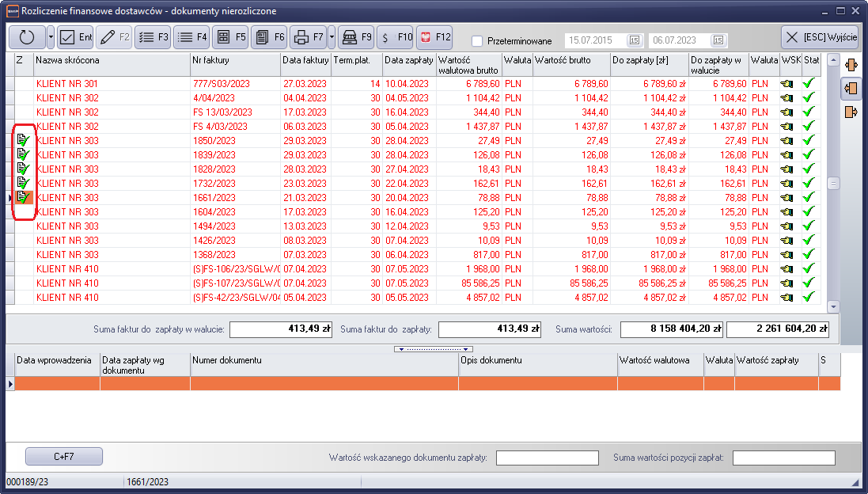868x494 pixels.
Task: Open dropdown arrow next to print F7
Action: click(332, 37)
